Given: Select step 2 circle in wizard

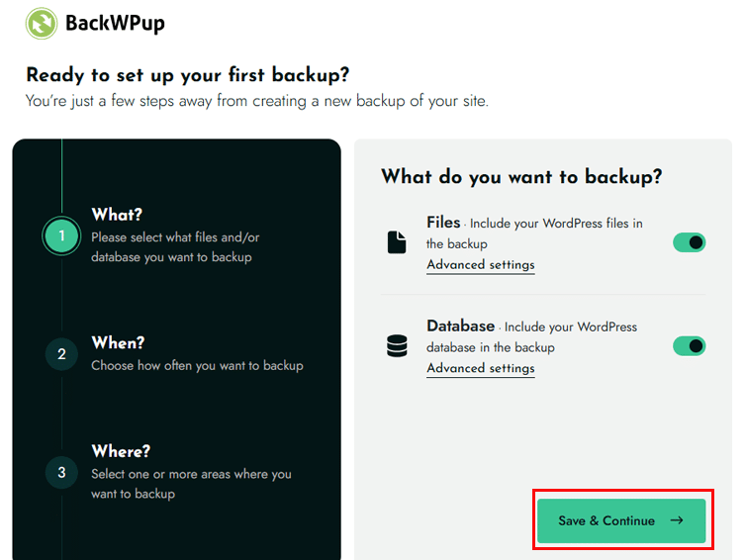Looking at the screenshot, I should pyautogui.click(x=61, y=354).
